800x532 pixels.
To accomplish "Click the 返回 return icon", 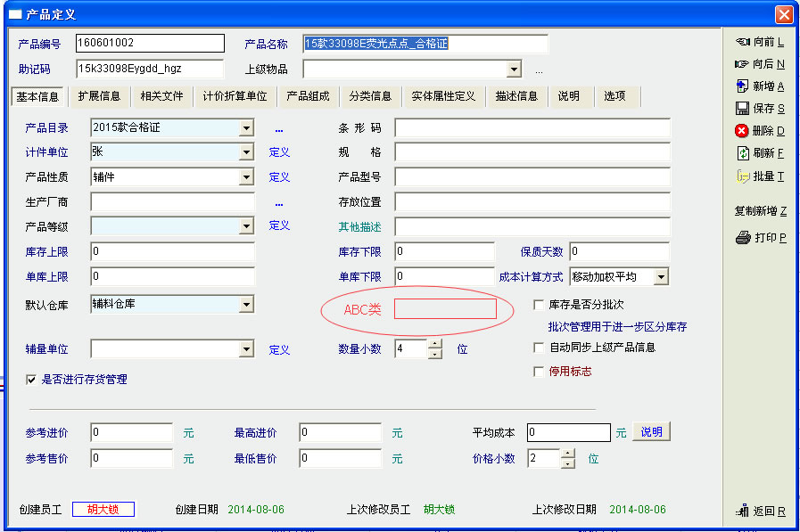I will click(x=742, y=512).
